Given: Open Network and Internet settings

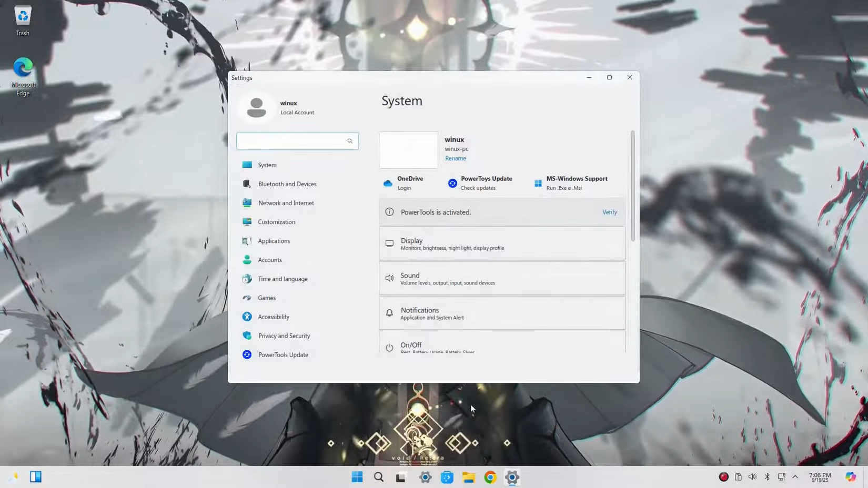Looking at the screenshot, I should click(x=286, y=202).
